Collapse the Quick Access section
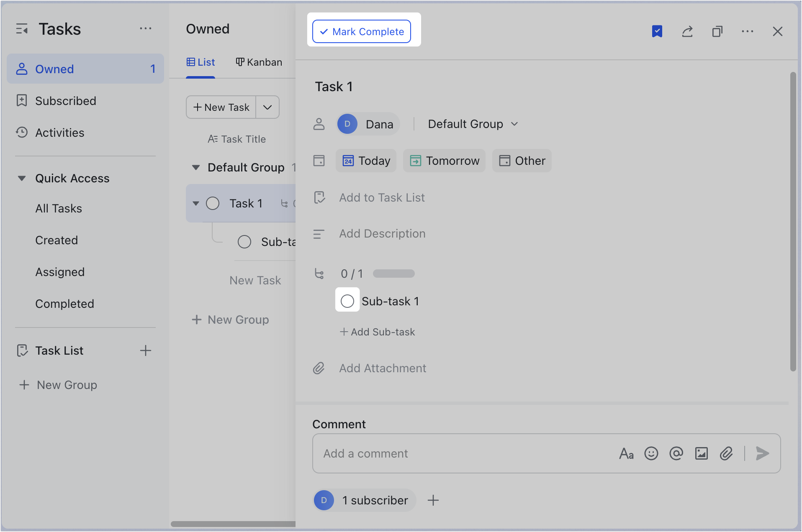Image resolution: width=802 pixels, height=532 pixels. point(22,178)
